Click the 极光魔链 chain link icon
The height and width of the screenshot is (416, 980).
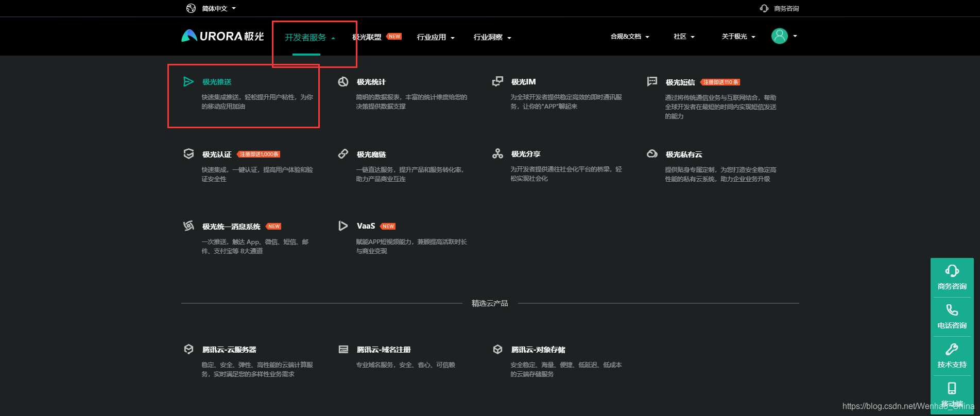[343, 153]
